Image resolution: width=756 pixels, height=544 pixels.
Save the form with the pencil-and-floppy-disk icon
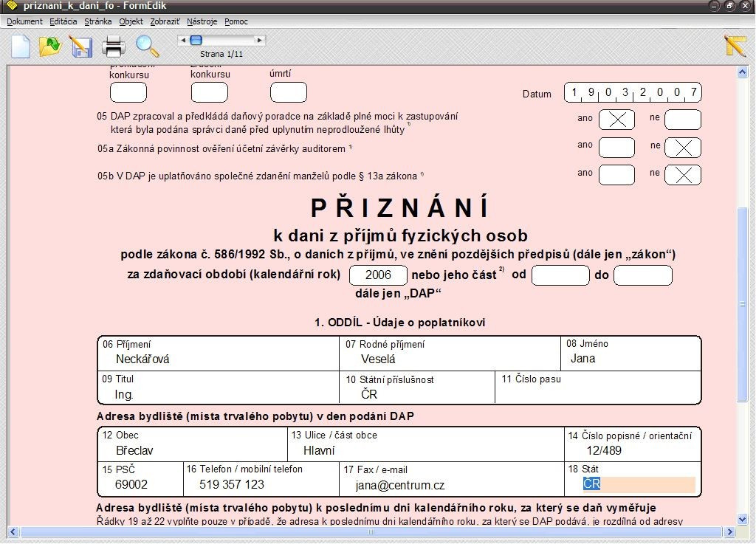80,47
